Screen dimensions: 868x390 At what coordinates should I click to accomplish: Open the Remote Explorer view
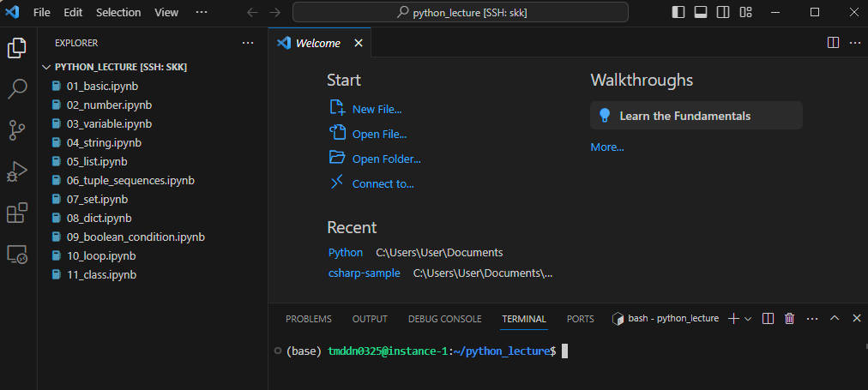click(16, 254)
